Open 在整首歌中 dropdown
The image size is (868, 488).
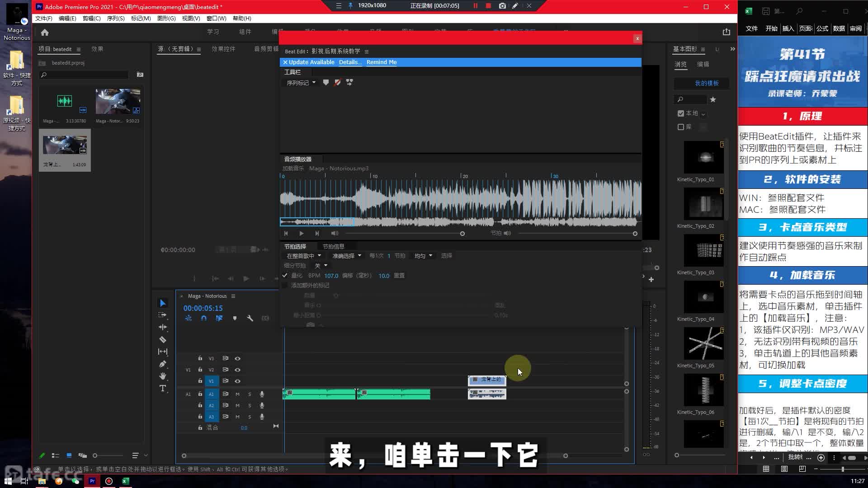click(x=304, y=256)
